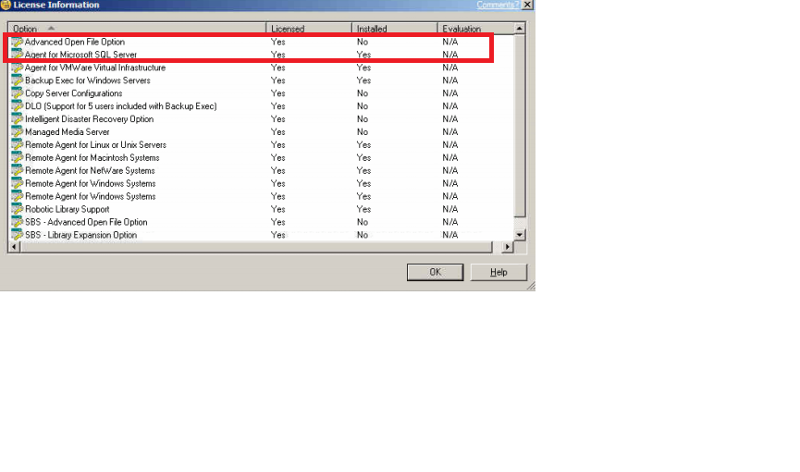Click the icon beside Agent for Microsoft SQL Server
Viewport: 800px width, 472px height.
pos(17,55)
